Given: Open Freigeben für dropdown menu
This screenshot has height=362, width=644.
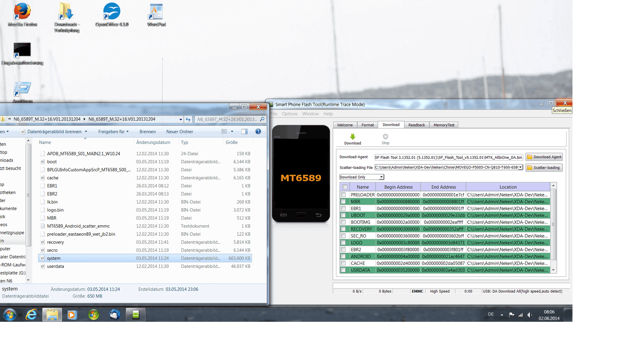Looking at the screenshot, I should point(113,131).
